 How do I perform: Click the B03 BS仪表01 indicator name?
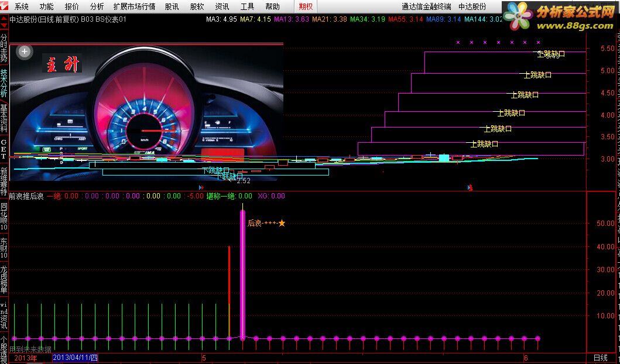click(104, 19)
